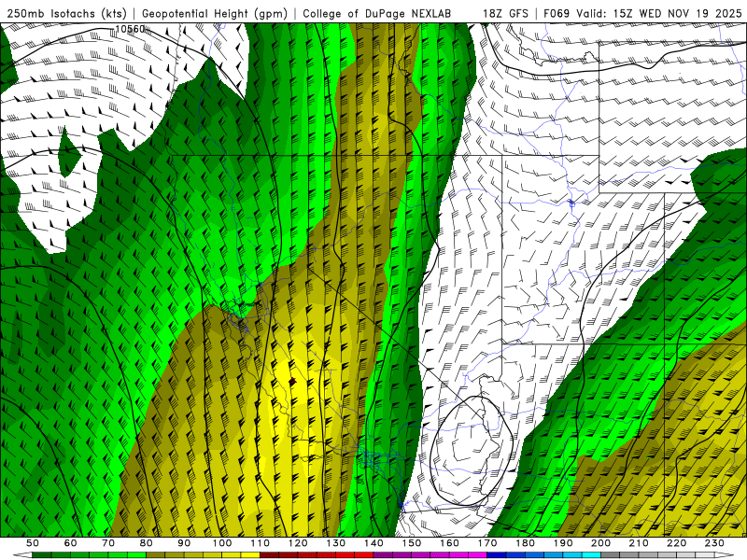
Task: Click the '130' label on the color scale
Action: click(335, 543)
